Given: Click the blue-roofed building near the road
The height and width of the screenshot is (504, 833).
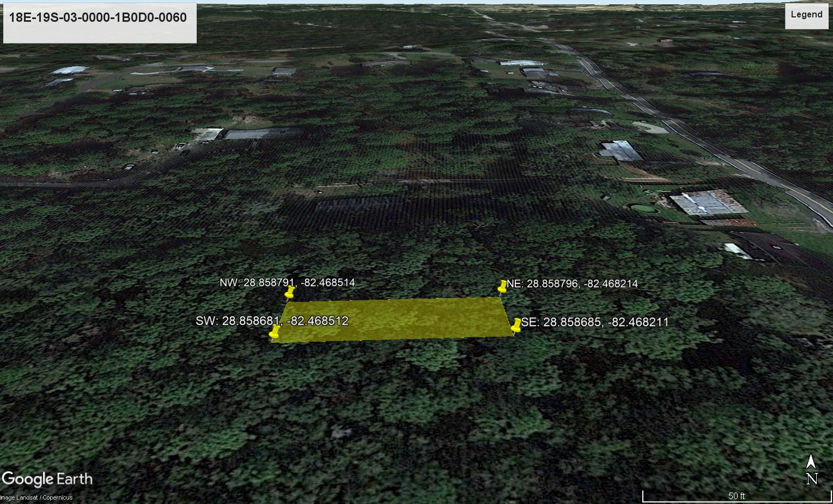Looking at the screenshot, I should pos(621,151).
